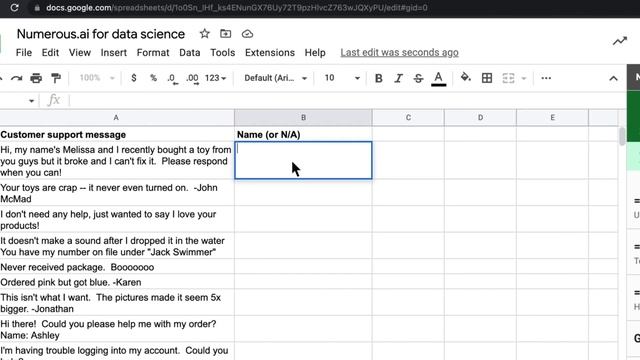Open the Insert menu

[x=113, y=53]
